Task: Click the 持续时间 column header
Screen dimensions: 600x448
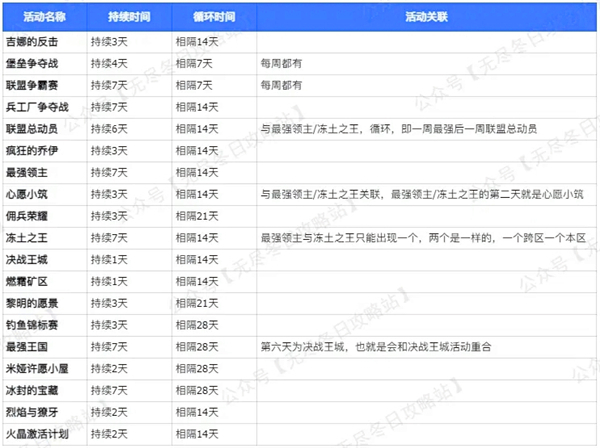Action: pyautogui.click(x=129, y=17)
